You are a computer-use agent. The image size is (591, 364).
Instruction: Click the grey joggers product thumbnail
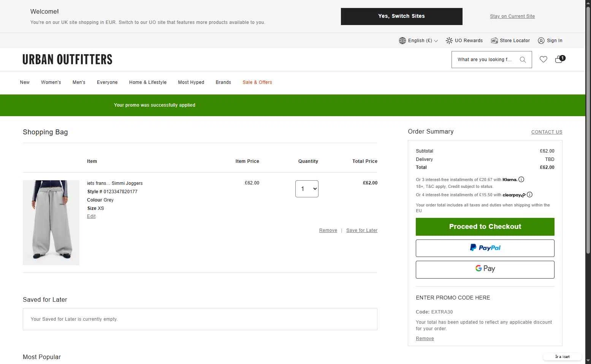click(x=51, y=222)
